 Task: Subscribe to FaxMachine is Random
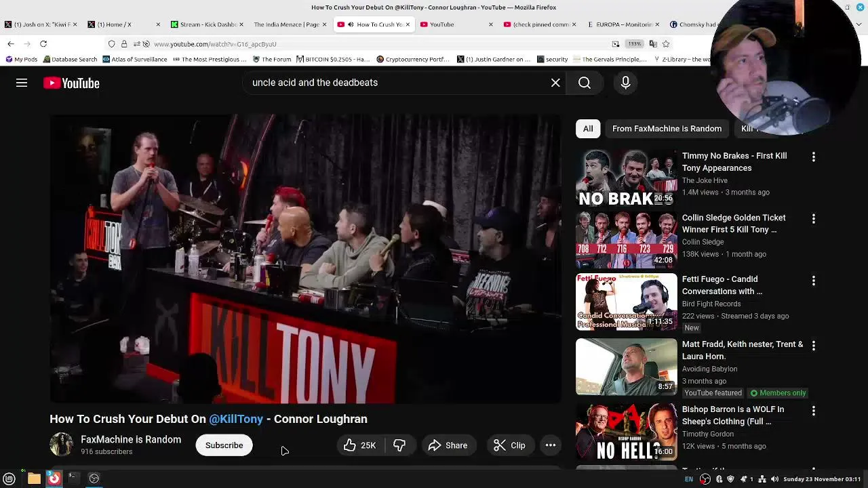pos(224,445)
